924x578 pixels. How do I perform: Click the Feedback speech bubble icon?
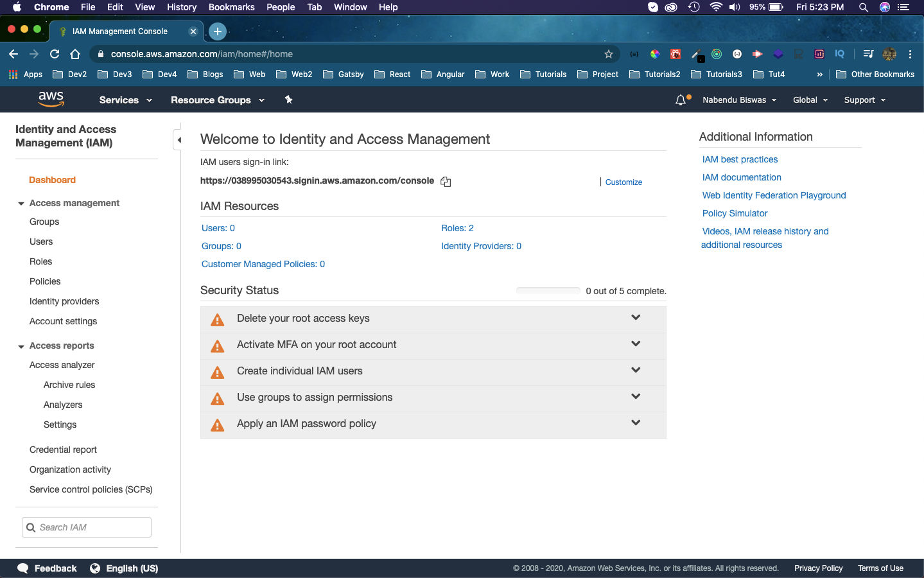(22, 568)
